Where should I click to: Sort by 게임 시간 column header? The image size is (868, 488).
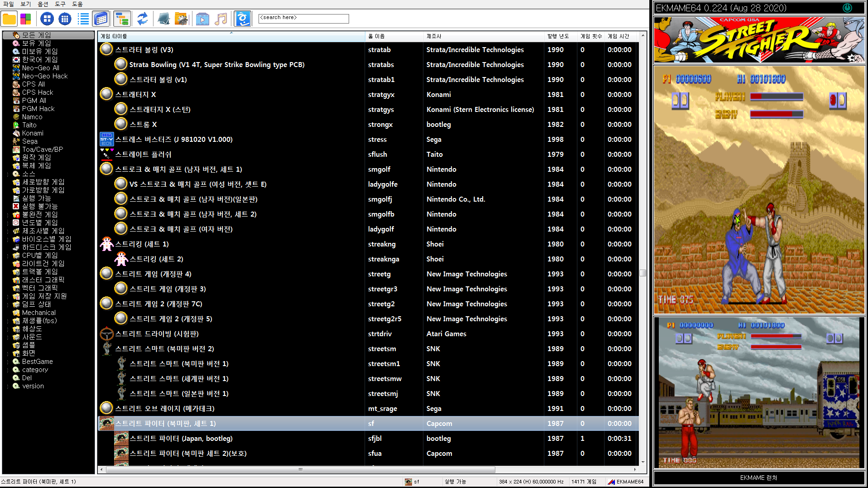[619, 36]
